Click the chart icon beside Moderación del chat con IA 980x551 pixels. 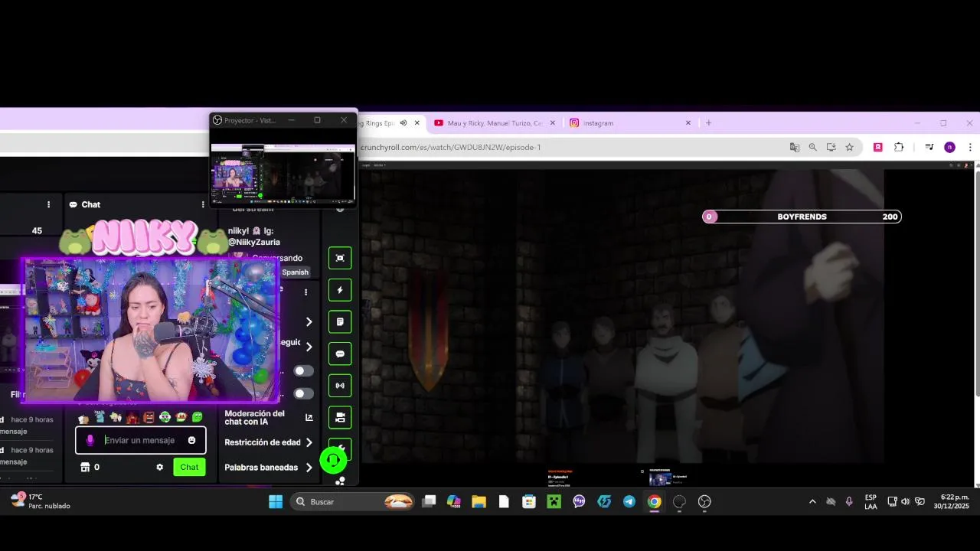(x=309, y=417)
